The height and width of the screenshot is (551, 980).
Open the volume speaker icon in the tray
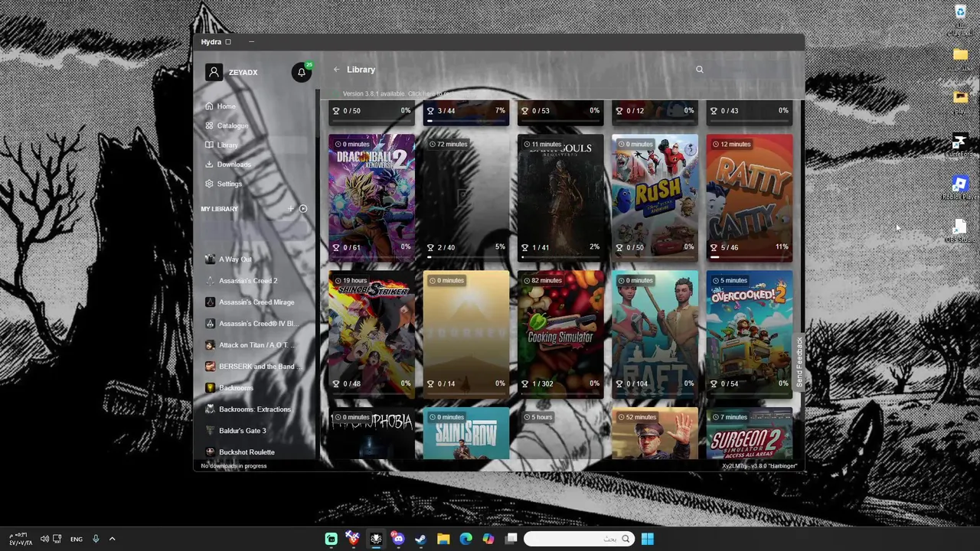tap(44, 539)
